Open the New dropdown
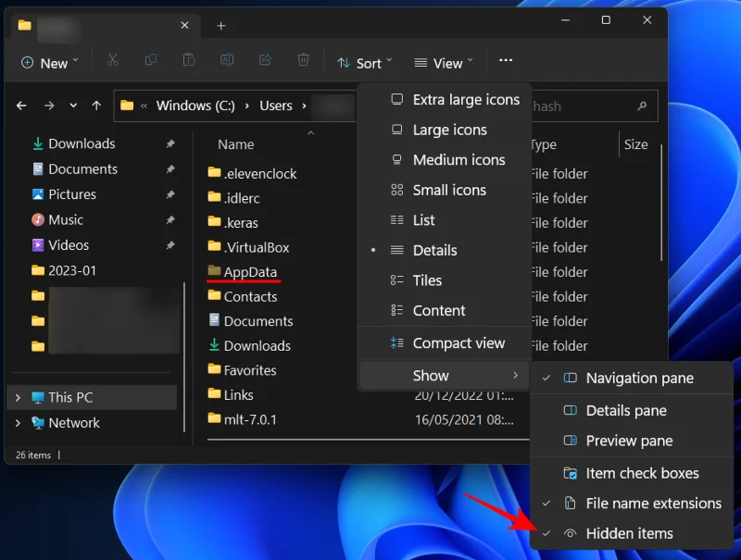The image size is (741, 560). coord(50,63)
